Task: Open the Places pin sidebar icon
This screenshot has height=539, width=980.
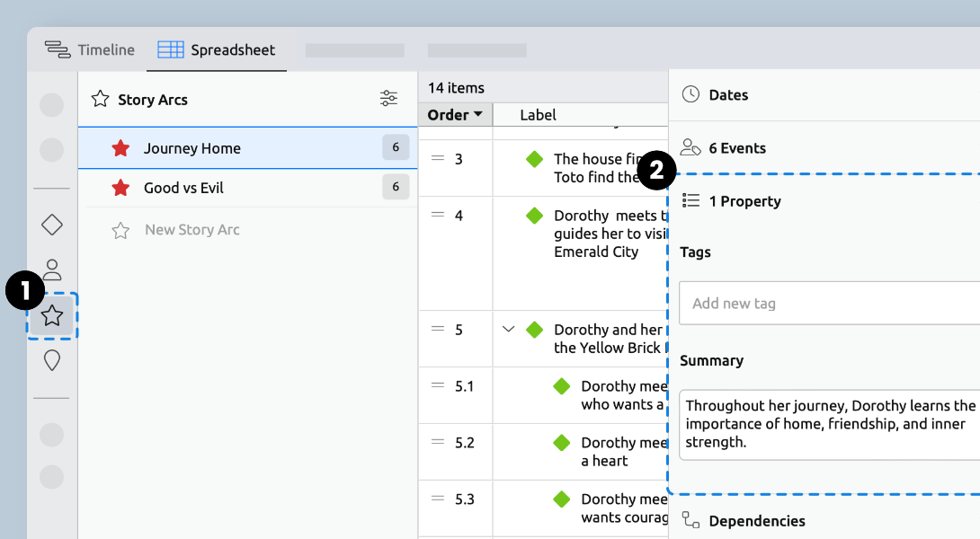Action: coord(52,360)
